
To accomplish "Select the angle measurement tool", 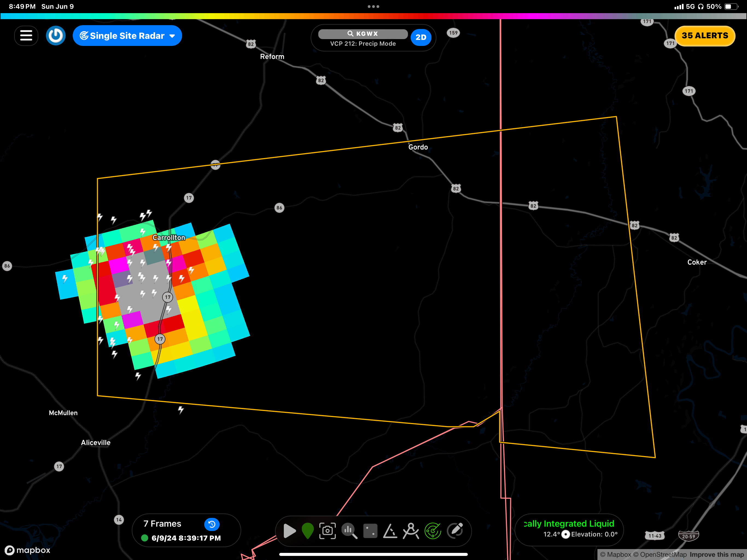I will point(390,531).
